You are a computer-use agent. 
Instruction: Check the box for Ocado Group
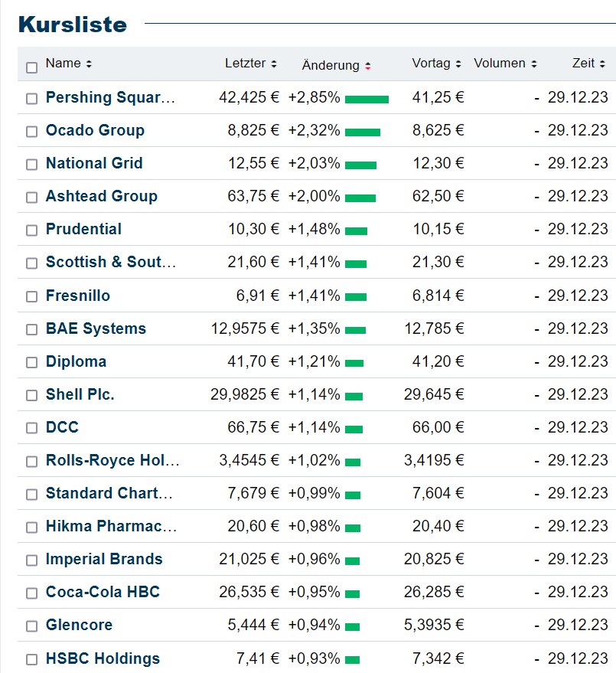tap(31, 132)
